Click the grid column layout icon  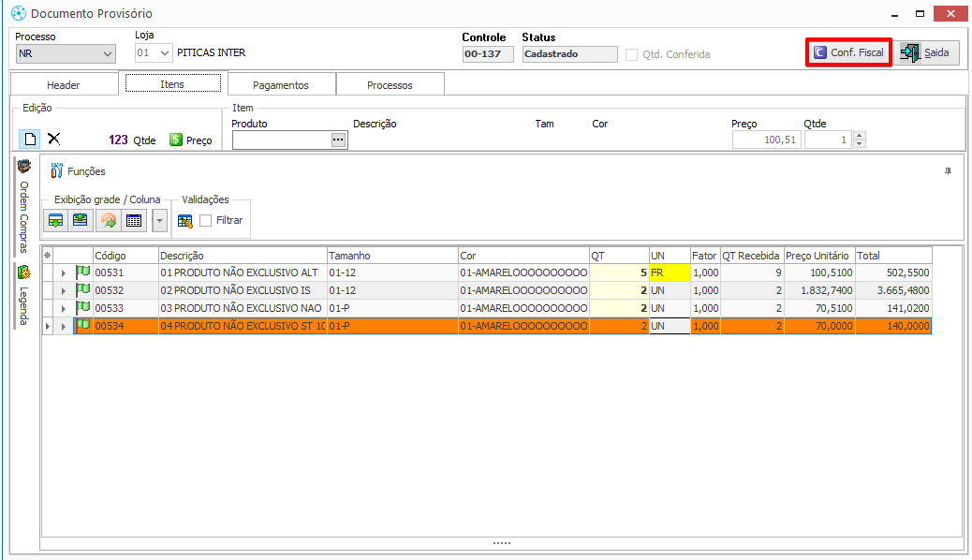tap(134, 221)
